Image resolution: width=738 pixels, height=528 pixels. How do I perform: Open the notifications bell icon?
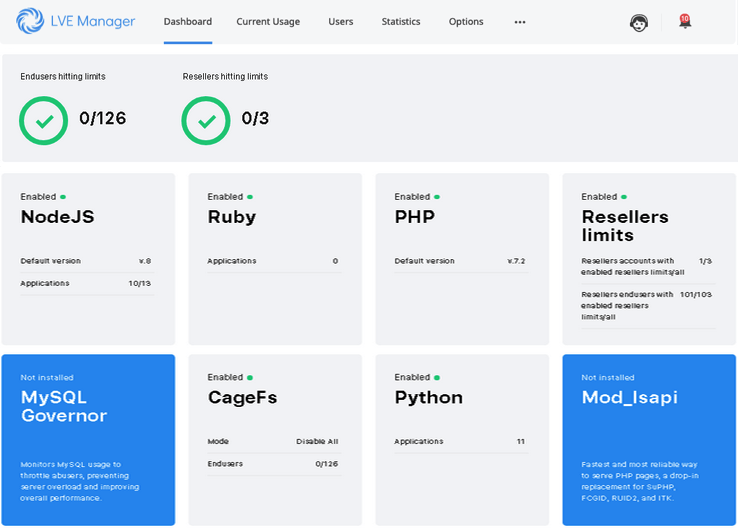coord(685,21)
